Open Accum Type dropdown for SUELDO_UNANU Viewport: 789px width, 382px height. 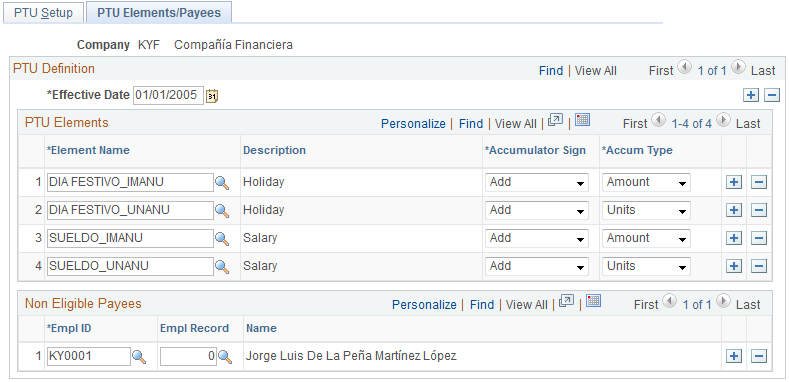[647, 266]
